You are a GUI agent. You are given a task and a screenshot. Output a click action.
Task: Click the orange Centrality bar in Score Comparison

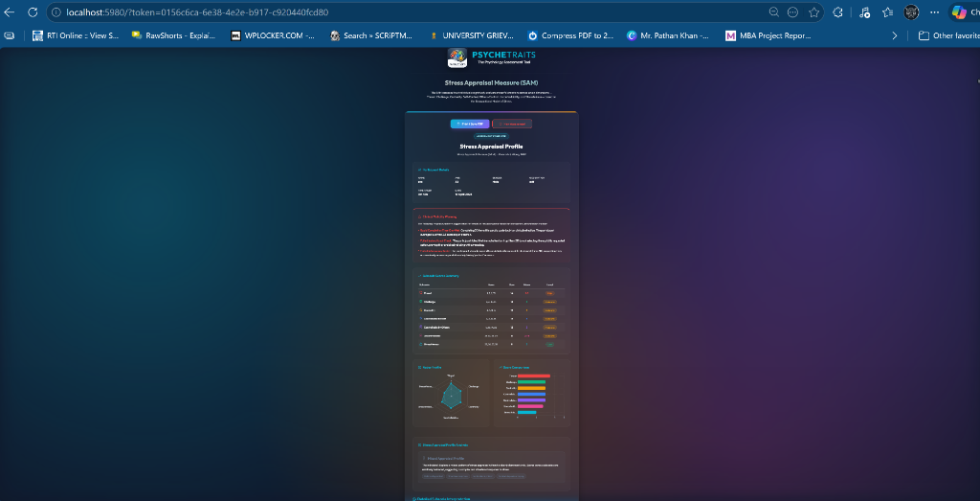(x=532, y=388)
